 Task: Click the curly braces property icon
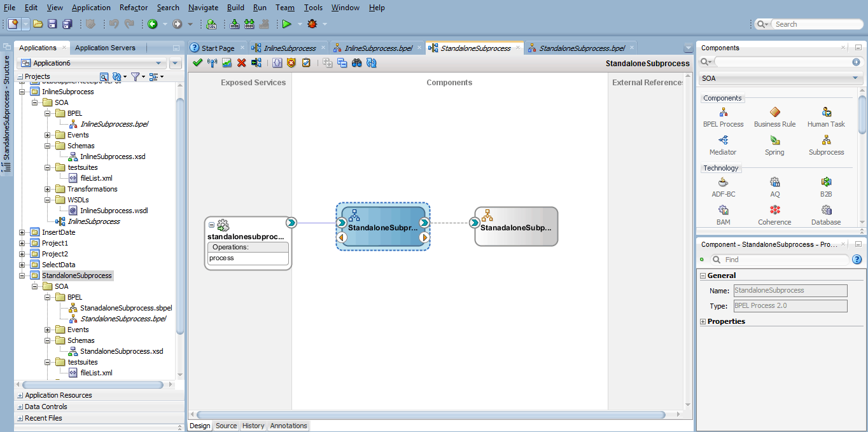tap(277, 62)
